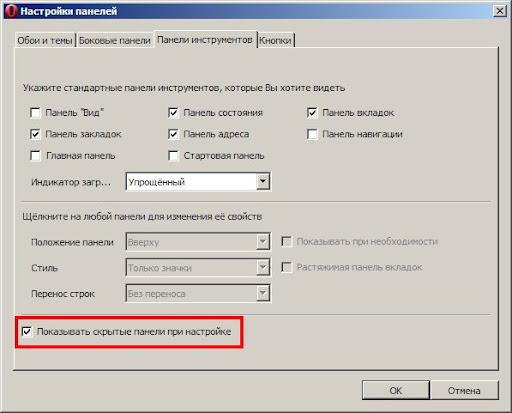This screenshot has width=512, height=413.
Task: Open the Боковые панели tab
Action: pos(115,40)
